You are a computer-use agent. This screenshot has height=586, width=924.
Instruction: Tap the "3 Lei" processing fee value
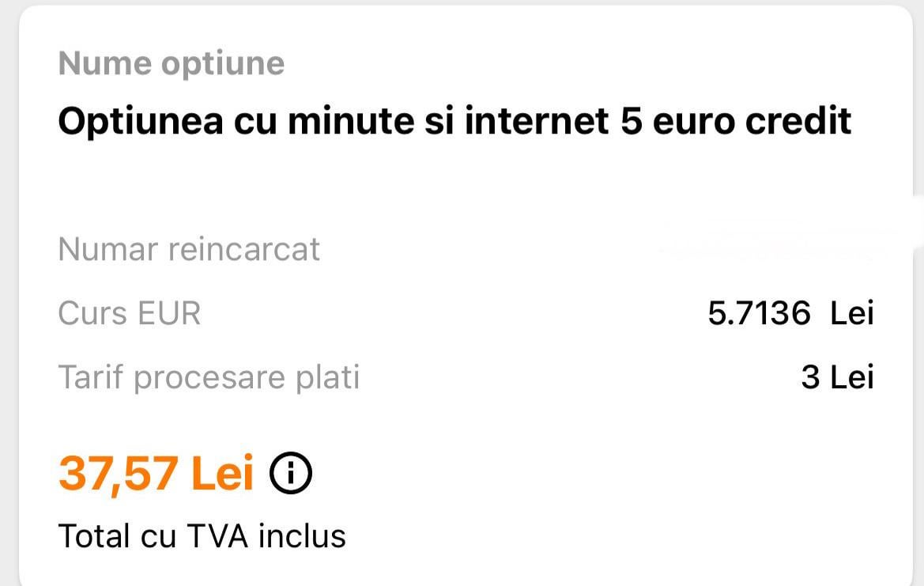coord(837,377)
